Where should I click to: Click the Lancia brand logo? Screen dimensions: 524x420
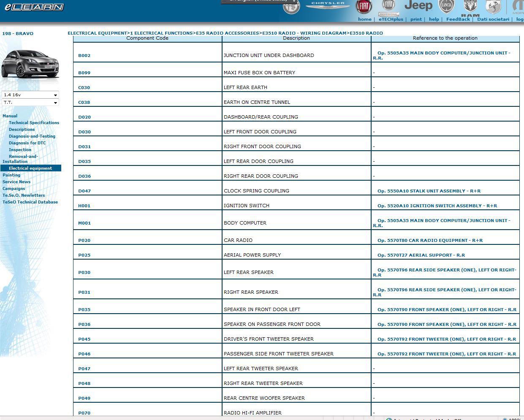(x=446, y=6)
